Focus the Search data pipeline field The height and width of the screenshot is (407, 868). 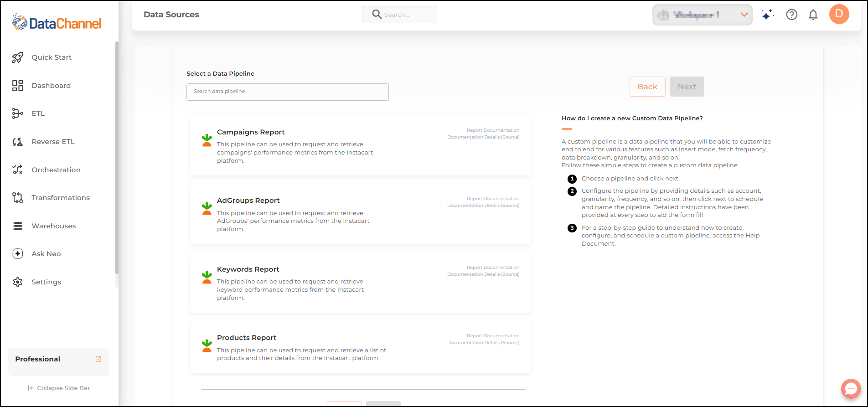tap(288, 92)
